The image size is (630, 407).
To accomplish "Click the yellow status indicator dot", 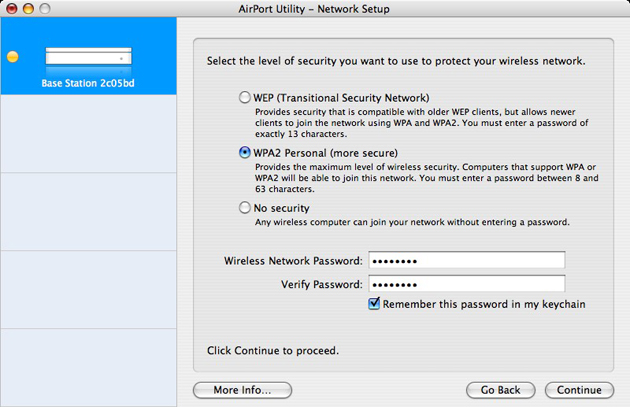I will click(x=12, y=57).
